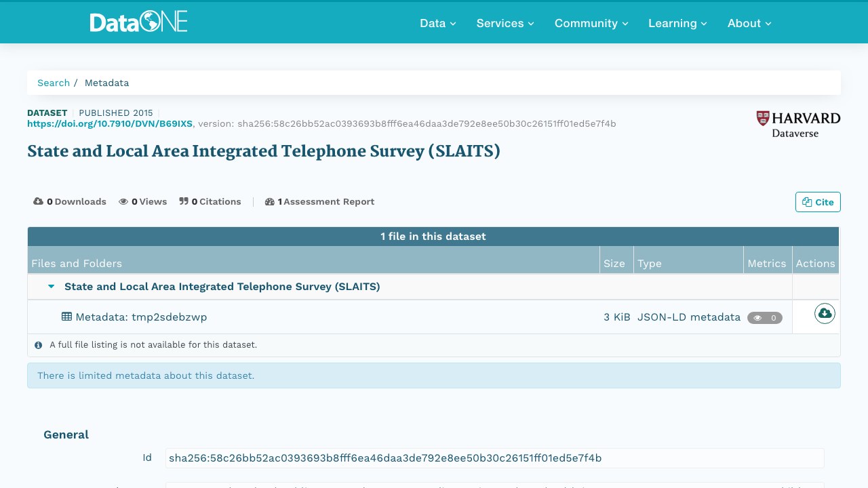Expand the Learning menu
This screenshot has width=868, height=488.
677,23
